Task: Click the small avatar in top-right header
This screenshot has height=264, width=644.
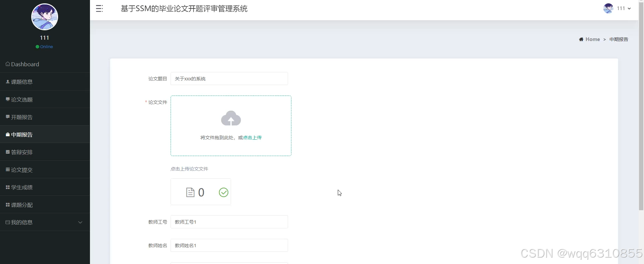Action: [608, 8]
